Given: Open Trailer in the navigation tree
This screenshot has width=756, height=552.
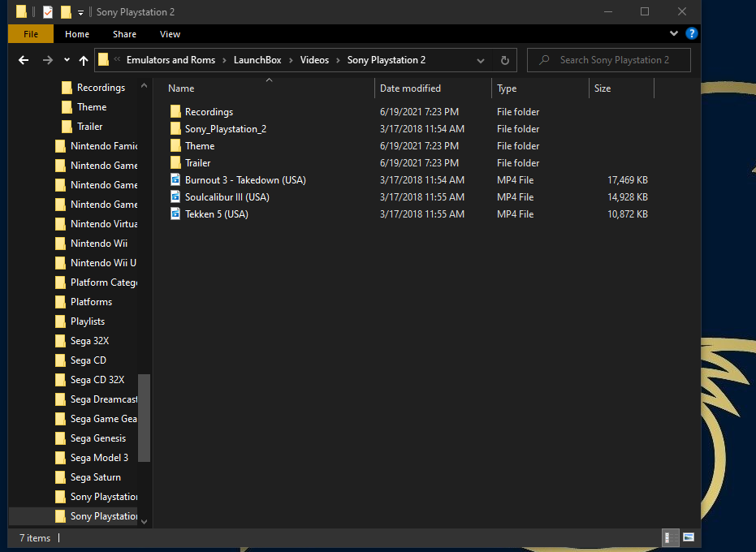Looking at the screenshot, I should 89,127.
